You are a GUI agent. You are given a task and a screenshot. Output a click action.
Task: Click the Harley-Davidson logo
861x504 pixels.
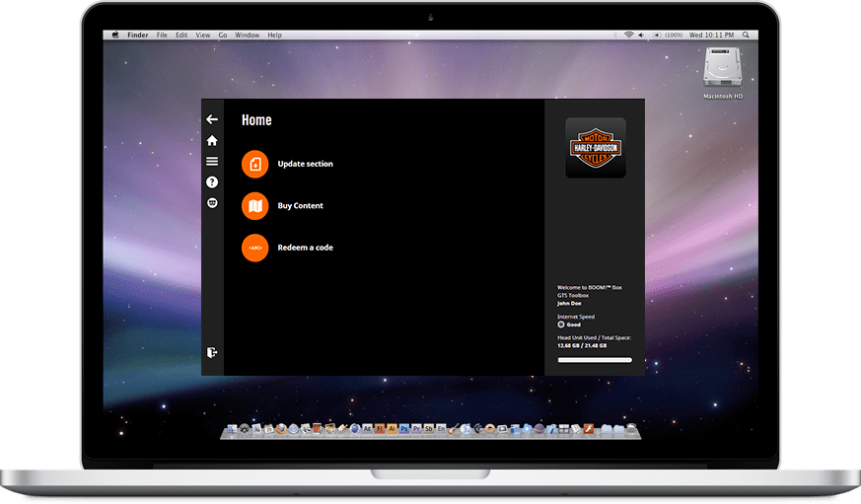point(596,148)
